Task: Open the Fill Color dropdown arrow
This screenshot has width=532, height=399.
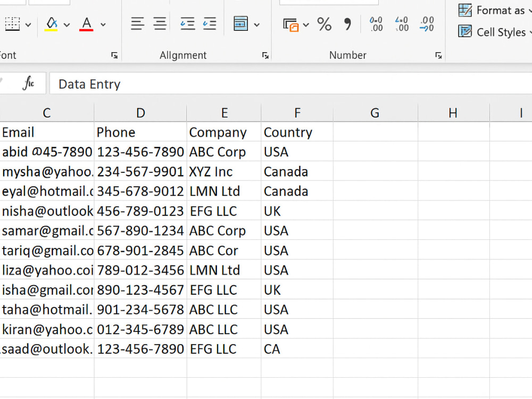Action: pyautogui.click(x=67, y=25)
